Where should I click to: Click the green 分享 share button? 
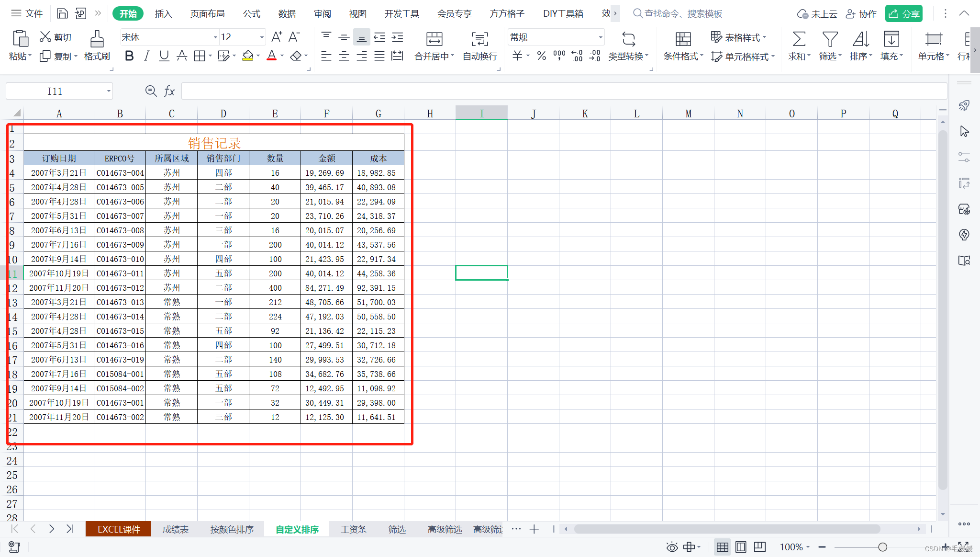[903, 14]
